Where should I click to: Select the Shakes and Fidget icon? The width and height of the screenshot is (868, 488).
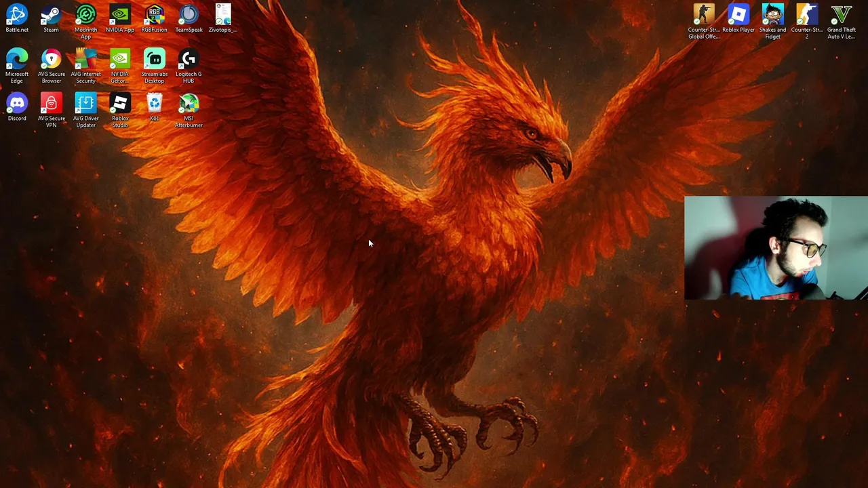(x=772, y=22)
